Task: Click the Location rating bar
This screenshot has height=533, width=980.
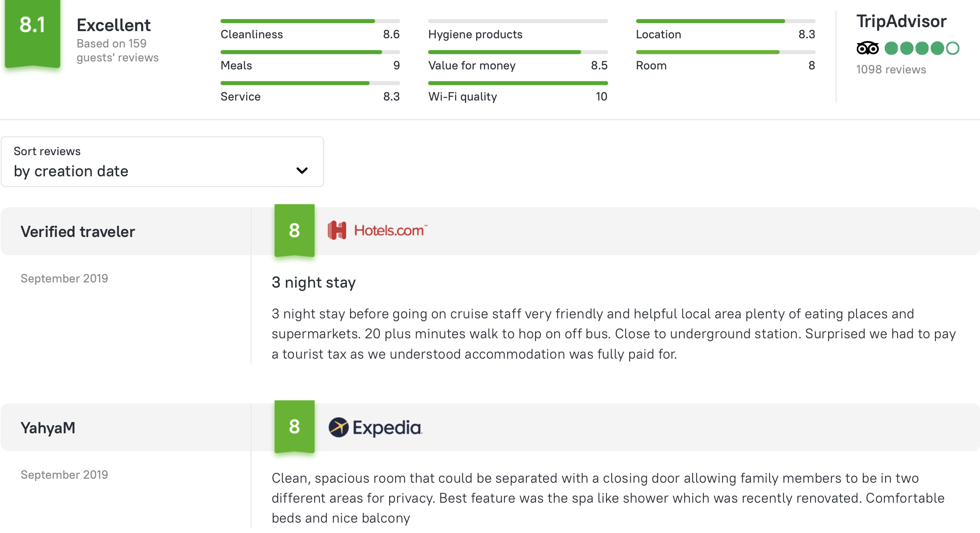Action: coord(726,21)
